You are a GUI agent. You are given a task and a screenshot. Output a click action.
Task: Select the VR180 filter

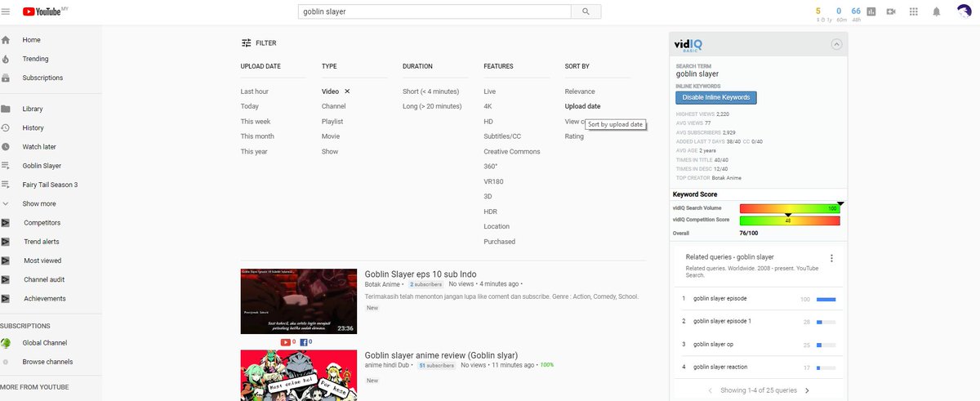tap(494, 181)
